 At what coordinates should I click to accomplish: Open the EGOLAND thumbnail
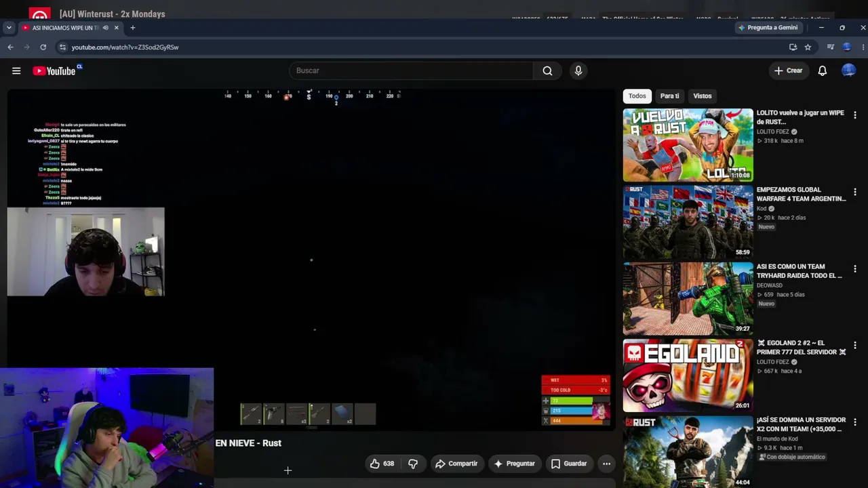(688, 375)
